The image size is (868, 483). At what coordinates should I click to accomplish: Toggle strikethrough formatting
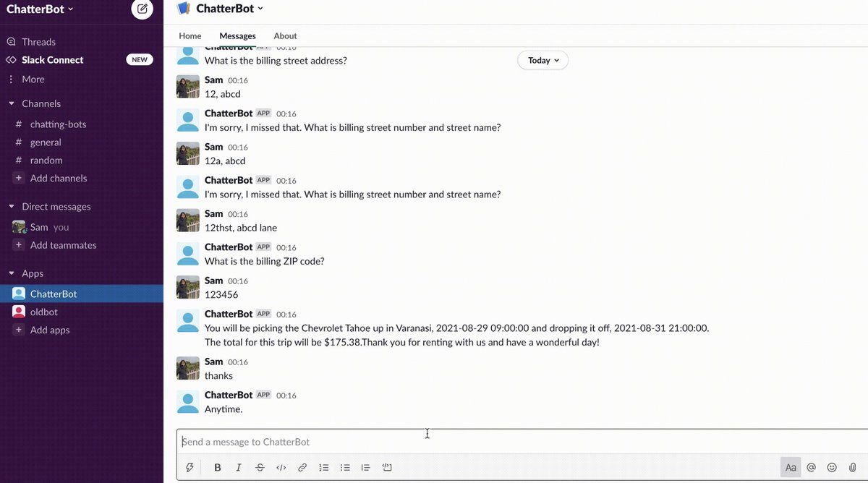coord(260,468)
